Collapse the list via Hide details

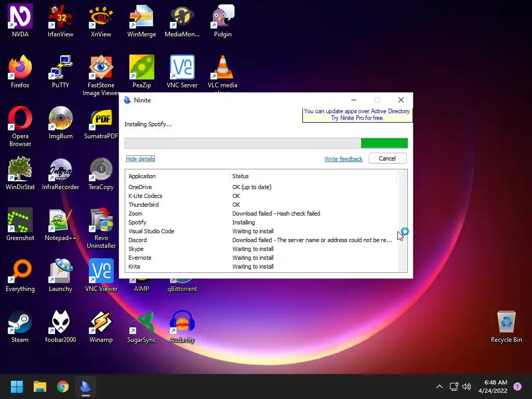pyautogui.click(x=140, y=159)
